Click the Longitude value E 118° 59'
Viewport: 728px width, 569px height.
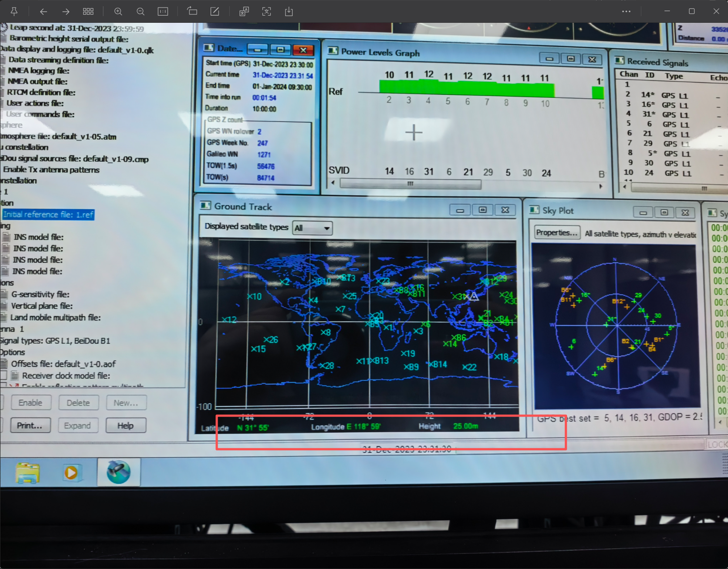point(363,426)
